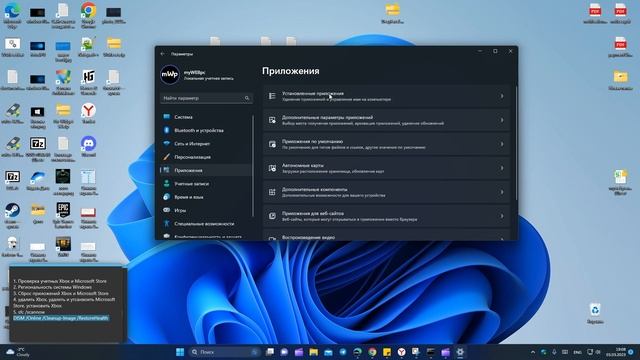Open the Discord desktop shortcut
Image resolution: width=640 pixels, height=360 pixels.
coord(88,147)
